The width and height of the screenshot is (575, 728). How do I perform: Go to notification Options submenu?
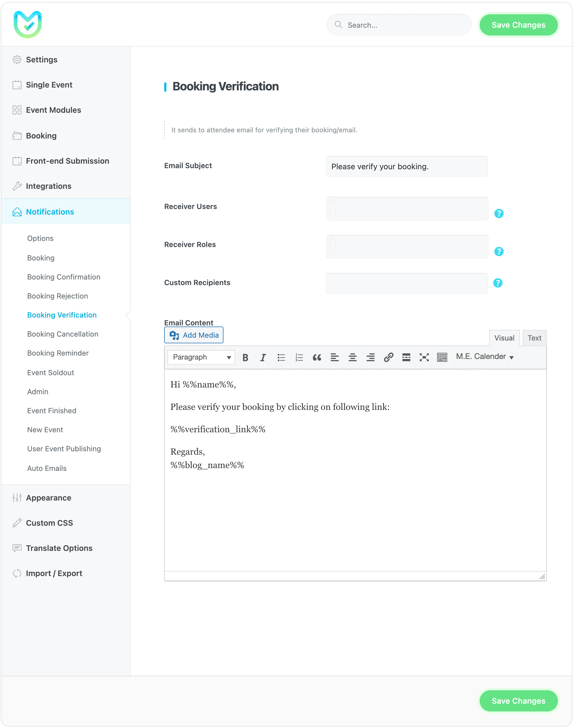pos(40,238)
